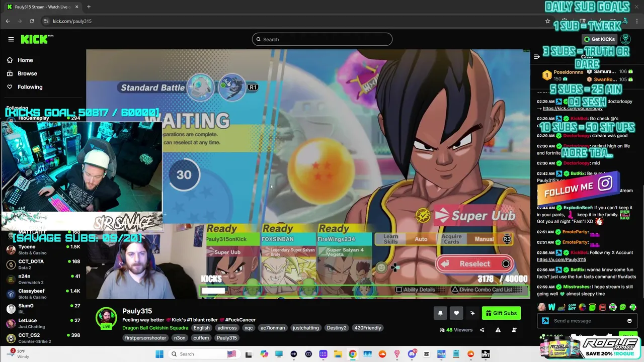Open Classybeef channel in the sidebar
This screenshot has width=644, height=362.
[x=43, y=294]
